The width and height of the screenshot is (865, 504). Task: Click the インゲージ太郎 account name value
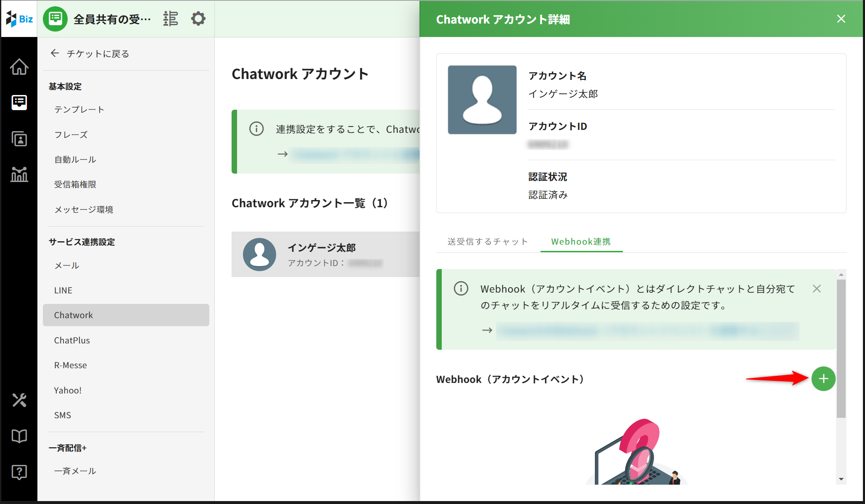563,94
